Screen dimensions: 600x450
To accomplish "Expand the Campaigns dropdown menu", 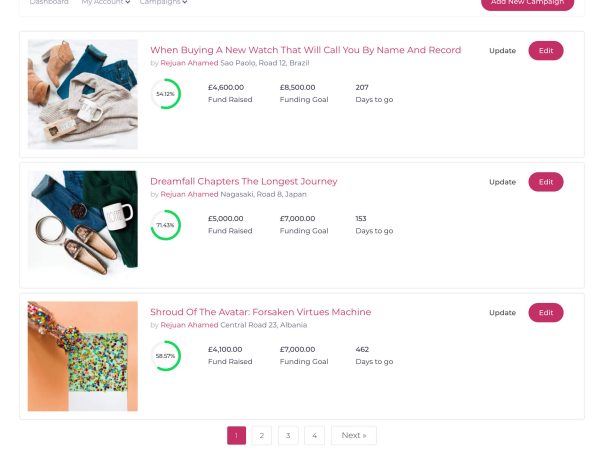I will pos(163,2).
